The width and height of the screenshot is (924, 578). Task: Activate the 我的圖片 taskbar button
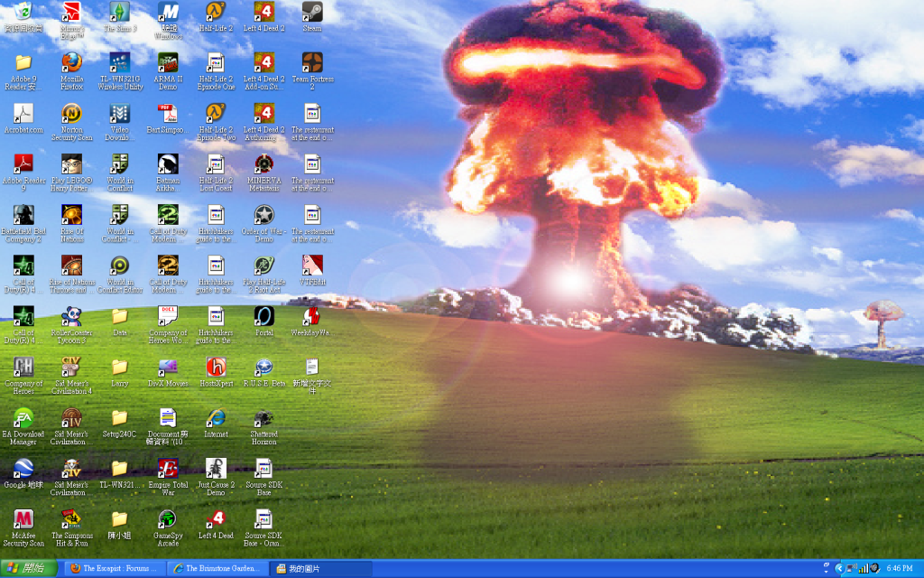[320, 569]
